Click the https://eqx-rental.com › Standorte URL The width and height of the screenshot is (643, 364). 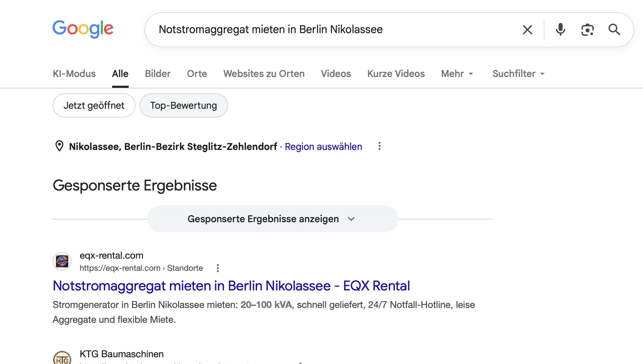coord(141,268)
